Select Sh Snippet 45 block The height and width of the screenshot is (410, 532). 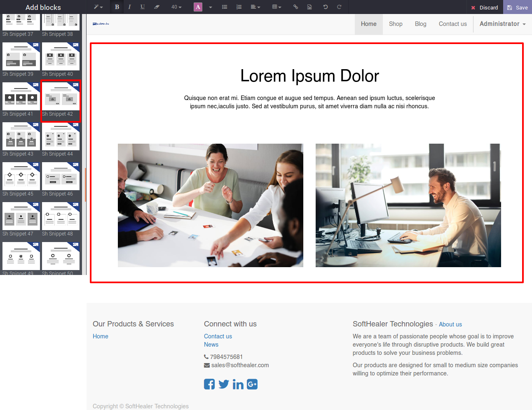[x=21, y=180]
